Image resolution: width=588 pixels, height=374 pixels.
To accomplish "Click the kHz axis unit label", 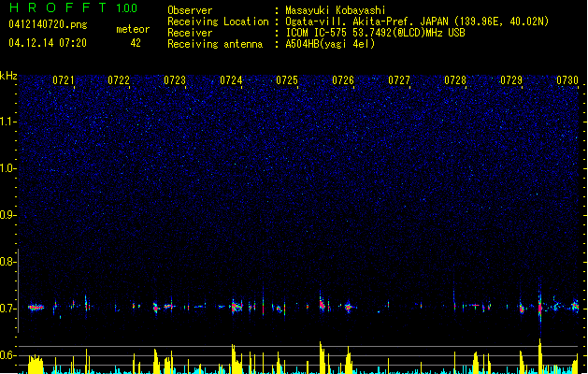I will click(x=8, y=76).
